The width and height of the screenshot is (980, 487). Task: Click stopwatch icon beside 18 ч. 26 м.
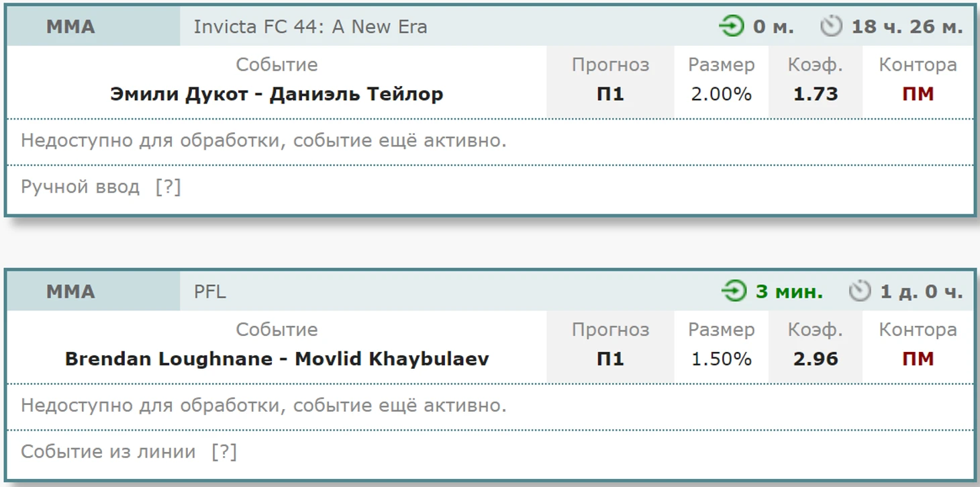pos(831,27)
